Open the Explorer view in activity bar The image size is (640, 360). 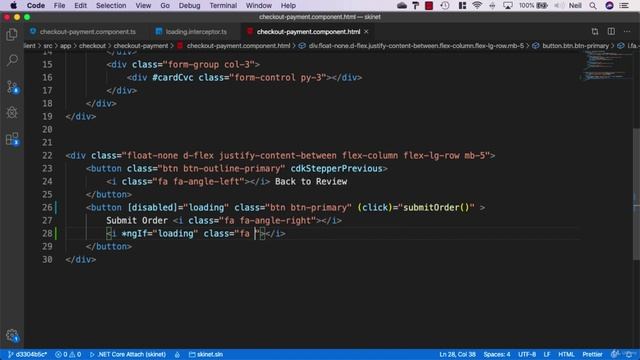[12, 34]
